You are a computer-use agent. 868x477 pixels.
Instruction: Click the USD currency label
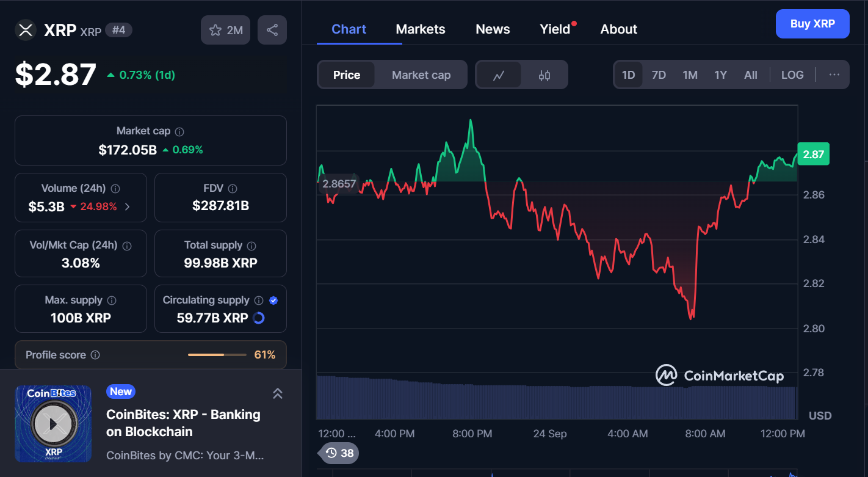pyautogui.click(x=820, y=416)
